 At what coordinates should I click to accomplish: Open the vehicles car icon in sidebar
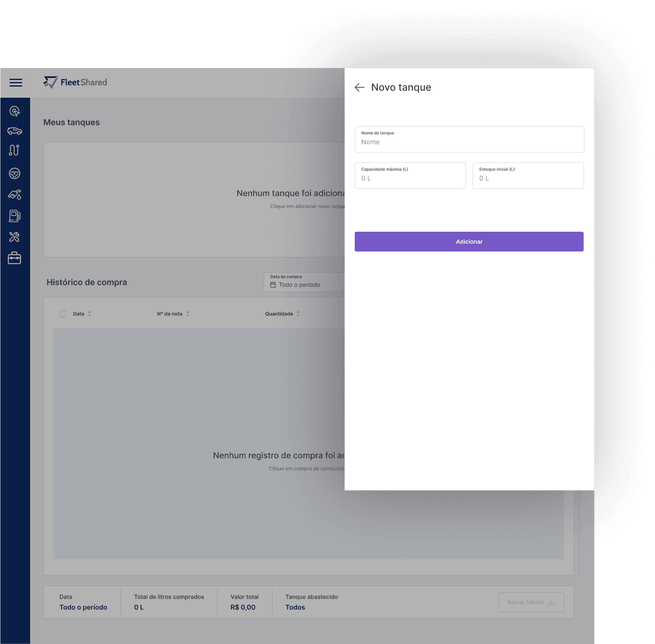[x=14, y=131]
